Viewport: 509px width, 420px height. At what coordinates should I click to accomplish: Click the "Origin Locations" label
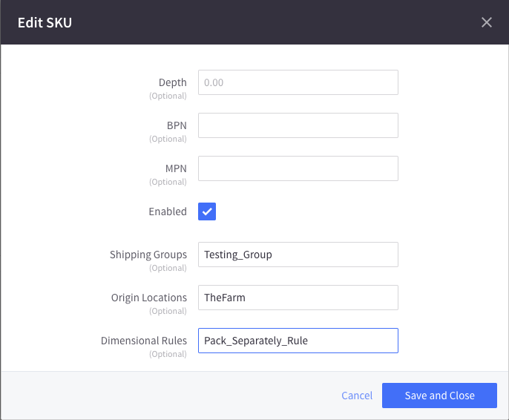pos(149,298)
